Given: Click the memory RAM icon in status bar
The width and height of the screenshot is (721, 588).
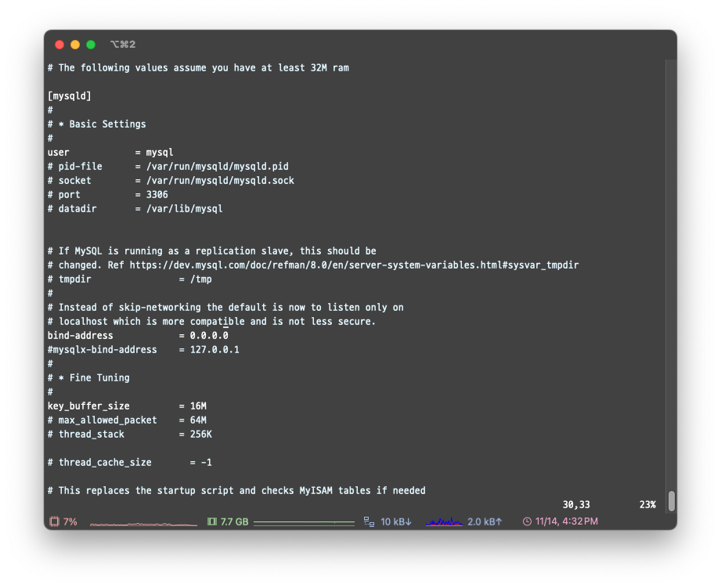Looking at the screenshot, I should pyautogui.click(x=211, y=521).
